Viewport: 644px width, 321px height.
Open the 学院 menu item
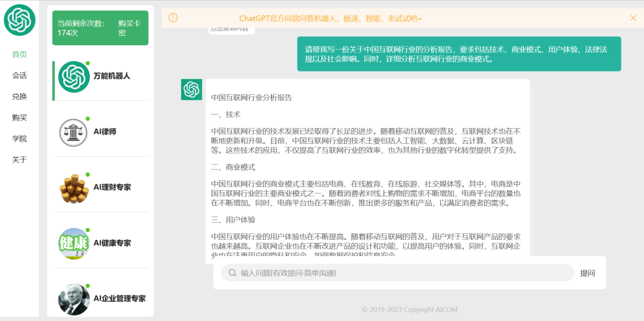pos(19,138)
